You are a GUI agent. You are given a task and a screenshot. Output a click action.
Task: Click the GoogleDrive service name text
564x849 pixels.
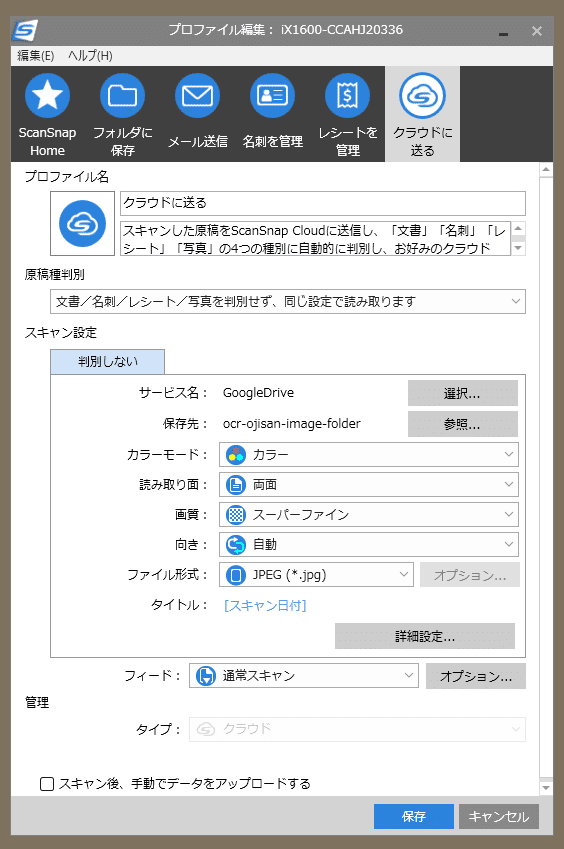pyautogui.click(x=258, y=393)
